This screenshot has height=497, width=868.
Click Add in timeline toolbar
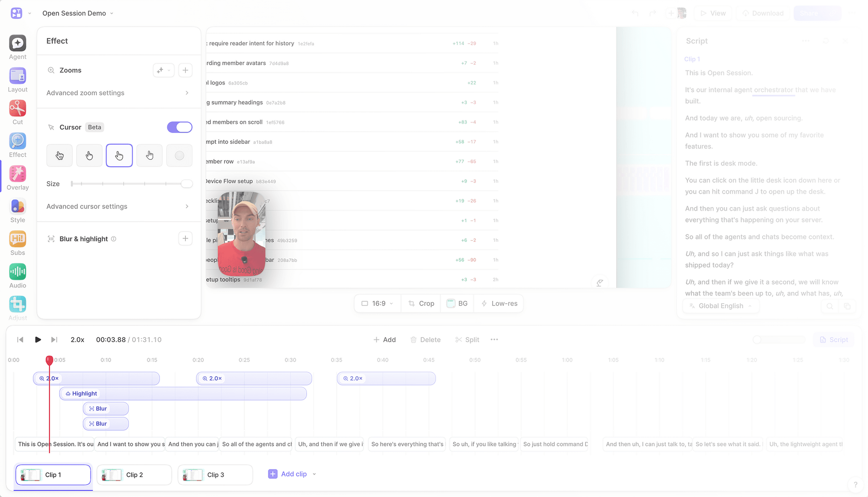pos(384,340)
